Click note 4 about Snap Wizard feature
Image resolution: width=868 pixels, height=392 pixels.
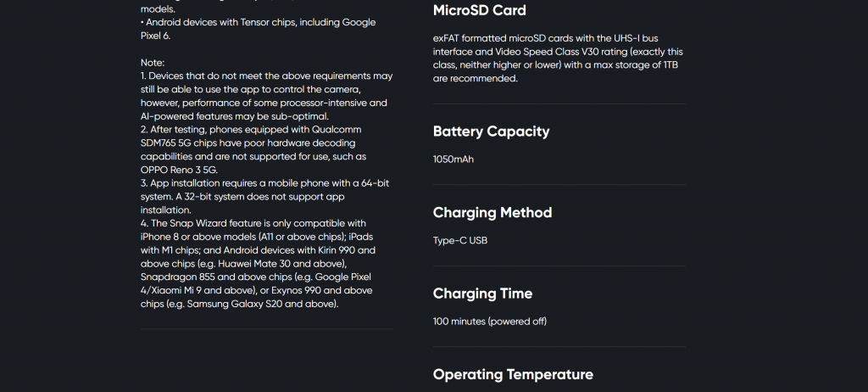258,263
